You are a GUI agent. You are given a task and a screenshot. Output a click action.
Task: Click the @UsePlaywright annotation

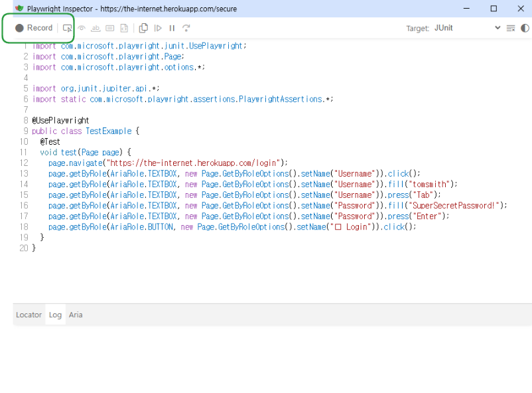pos(60,120)
